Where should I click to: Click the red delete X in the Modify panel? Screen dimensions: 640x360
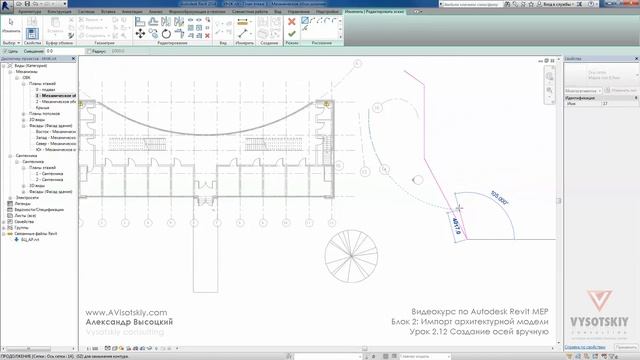(x=207, y=36)
